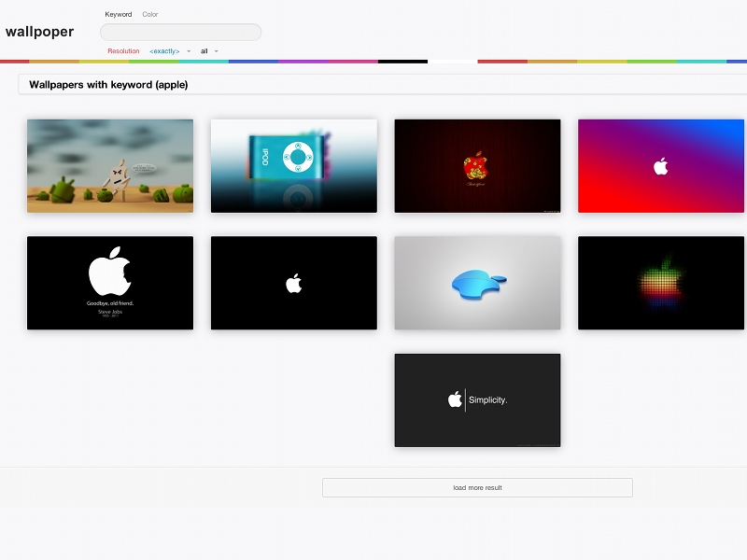Choose the white swatch in the color bar

coord(452,62)
